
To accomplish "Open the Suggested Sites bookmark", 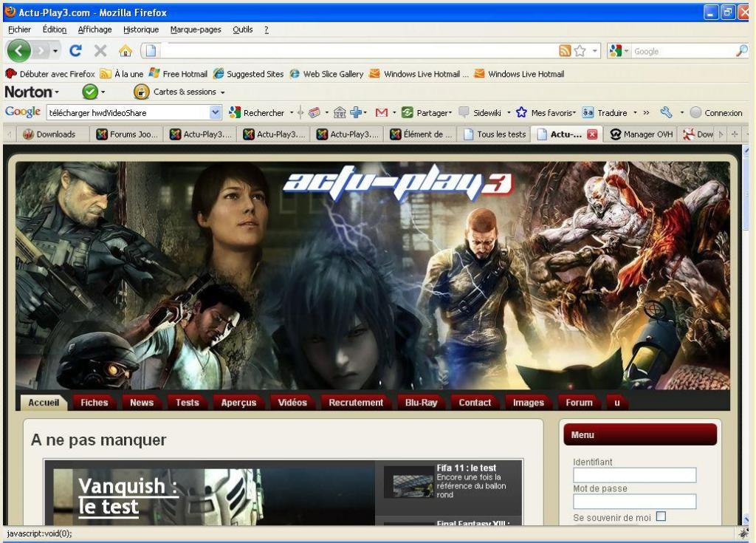I will (x=248, y=74).
